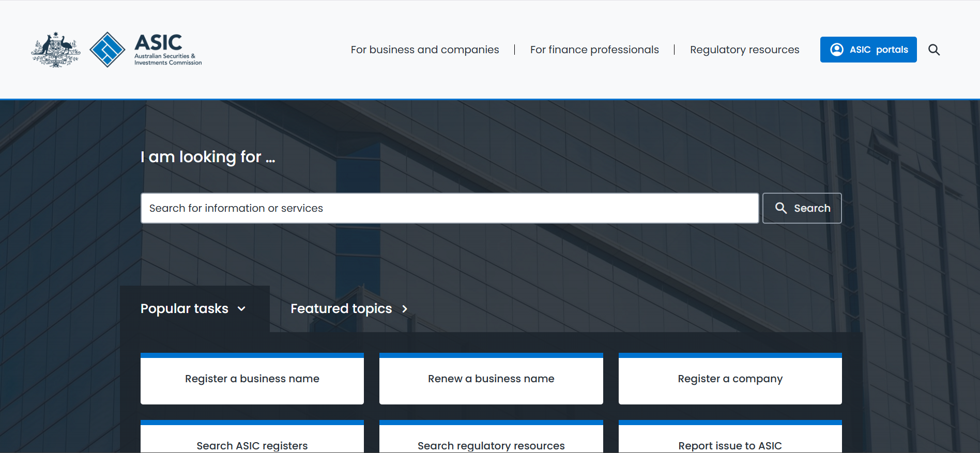This screenshot has width=980, height=453.
Task: Click the Search button beside the input
Action: [802, 208]
